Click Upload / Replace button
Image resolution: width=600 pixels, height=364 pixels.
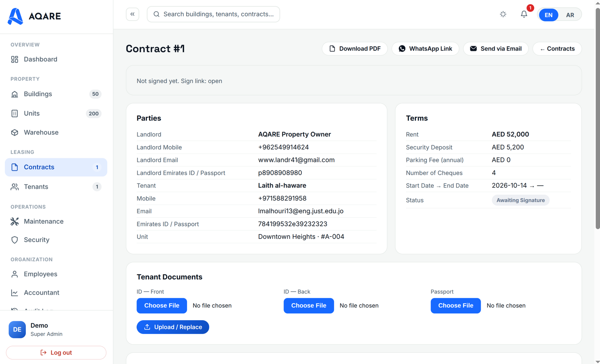[173, 327]
